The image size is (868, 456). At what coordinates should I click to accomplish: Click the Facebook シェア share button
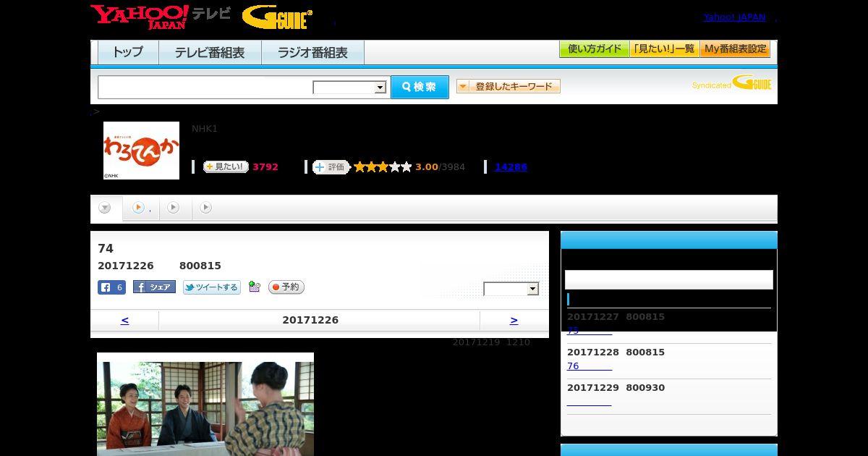click(x=154, y=287)
